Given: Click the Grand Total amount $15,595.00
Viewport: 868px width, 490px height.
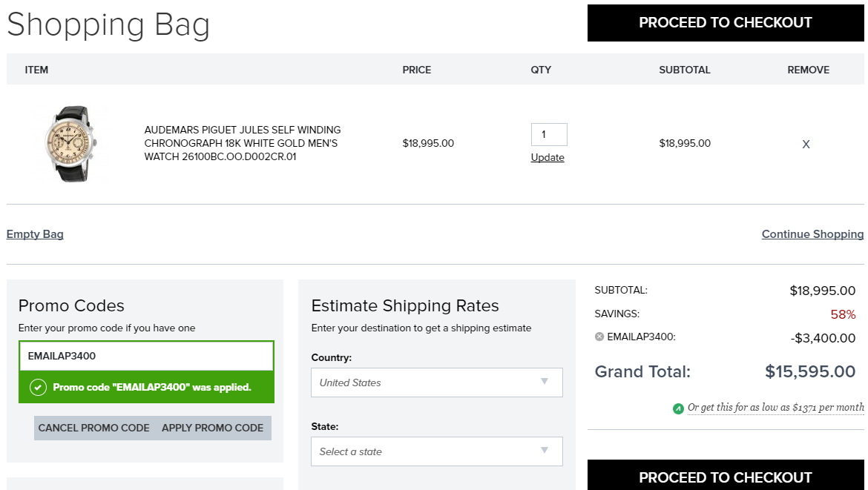Looking at the screenshot, I should point(810,371).
